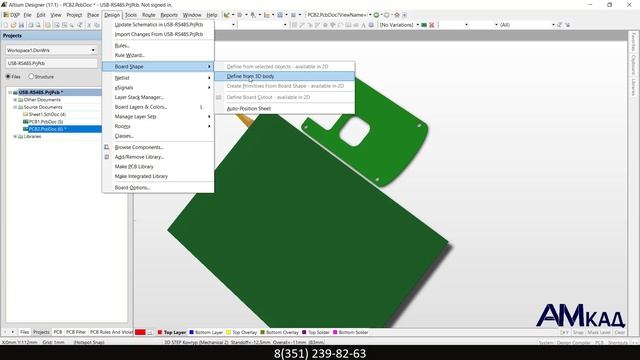Screen dimensions: 640x360
Task: Click the Add/Remove Library menu icon
Action: click(107, 157)
